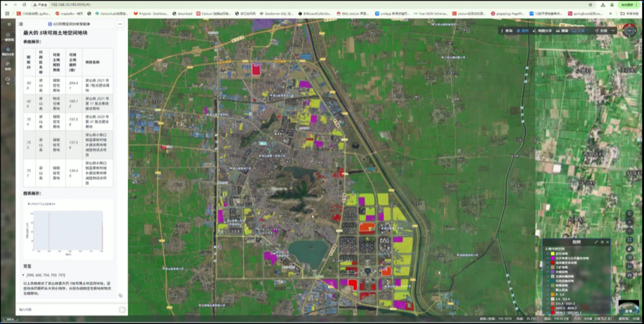
Task: Toggle visibility of the purple 仓储用地 layer
Action: point(548,272)
